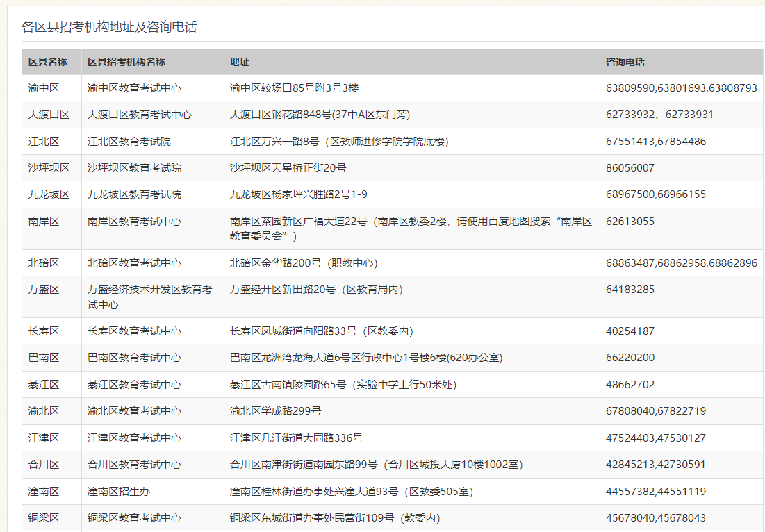Click the phone number 62613055
The width and height of the screenshot is (765, 532).
(x=630, y=222)
